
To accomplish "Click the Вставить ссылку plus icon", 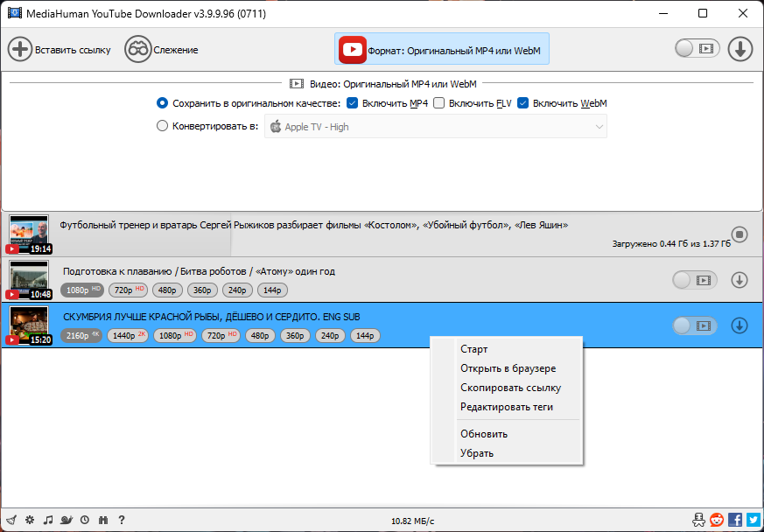I will [20, 50].
